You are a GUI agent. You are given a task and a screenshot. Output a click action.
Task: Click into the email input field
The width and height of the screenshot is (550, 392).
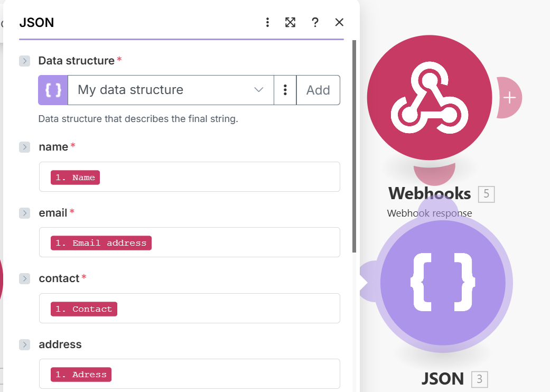tap(190, 242)
